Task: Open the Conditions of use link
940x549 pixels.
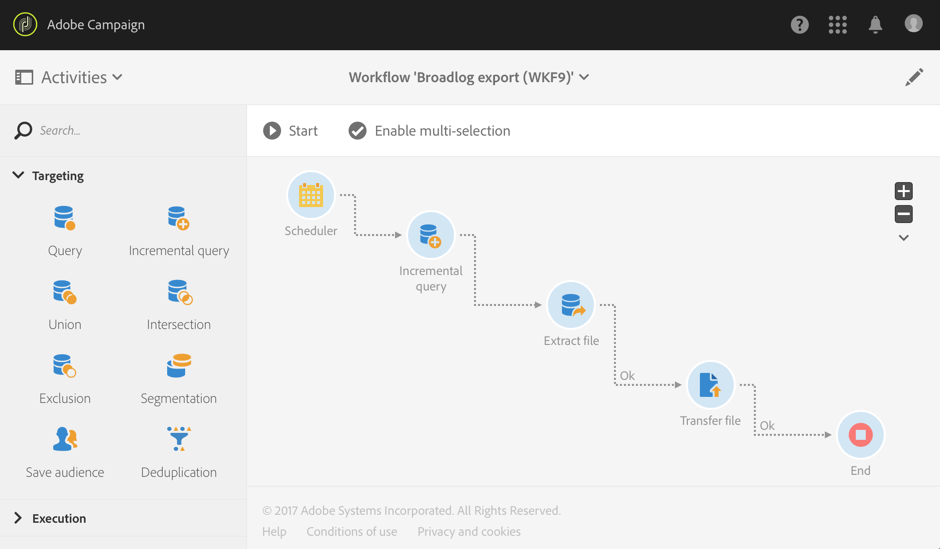Action: pyautogui.click(x=351, y=532)
